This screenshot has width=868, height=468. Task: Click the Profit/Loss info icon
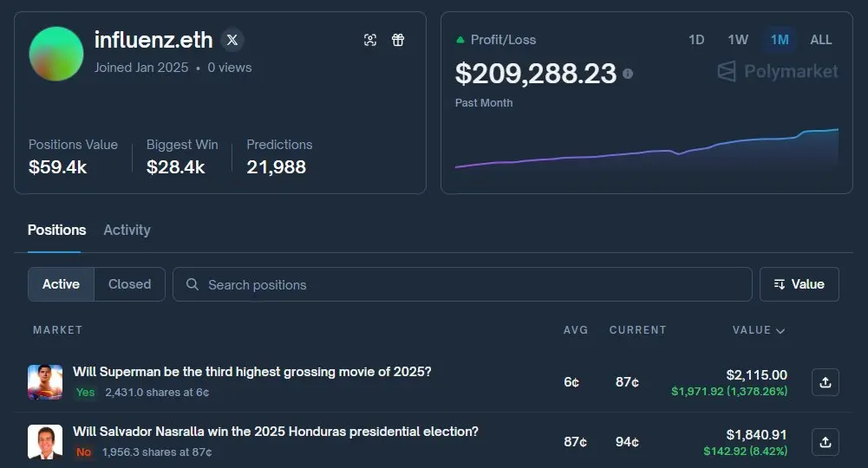628,74
